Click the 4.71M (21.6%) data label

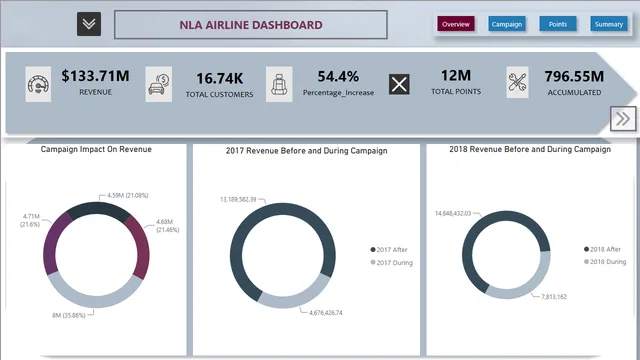pyautogui.click(x=31, y=220)
